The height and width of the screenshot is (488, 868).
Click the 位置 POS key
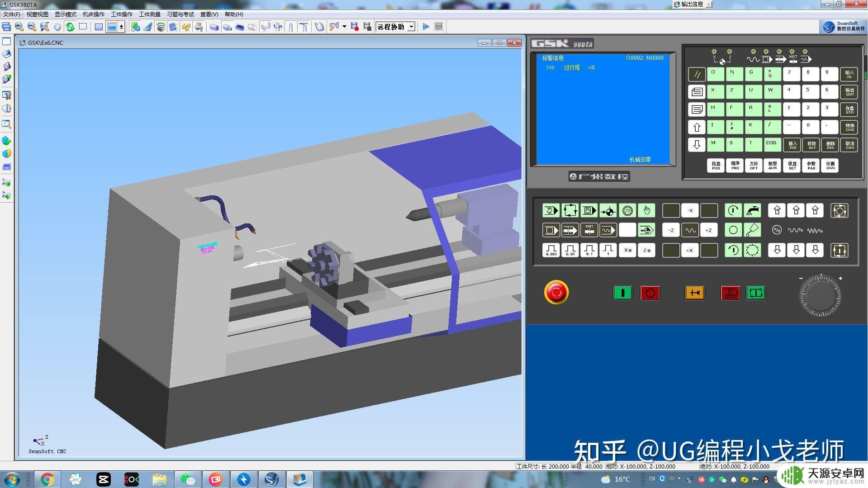(x=716, y=166)
